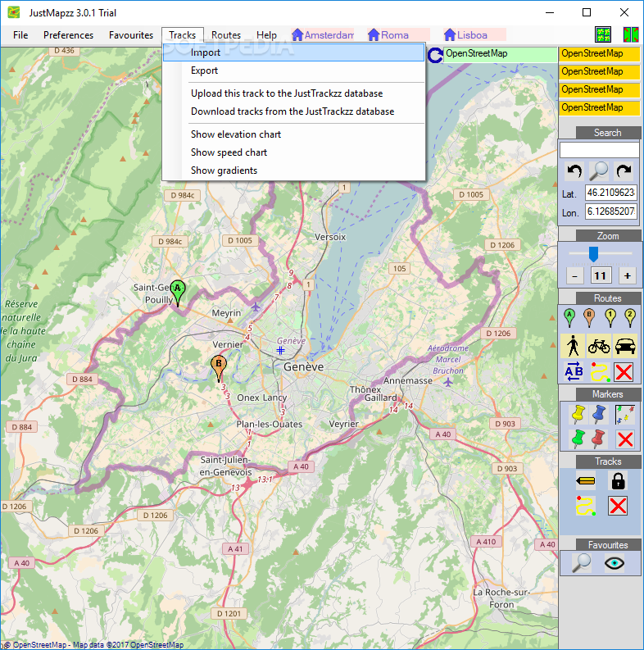Screen dimensions: 644x650
Task: Choose Export in the Tracks menu
Action: 294,70
